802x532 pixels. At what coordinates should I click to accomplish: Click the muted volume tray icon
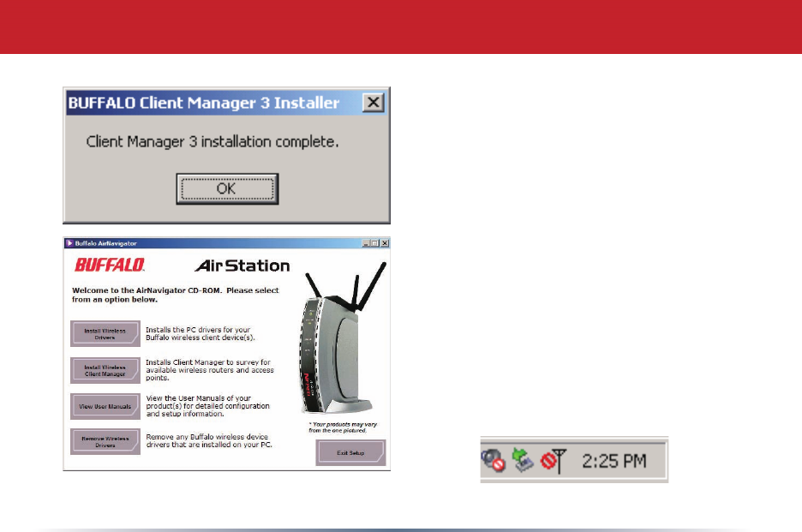tap(493, 460)
